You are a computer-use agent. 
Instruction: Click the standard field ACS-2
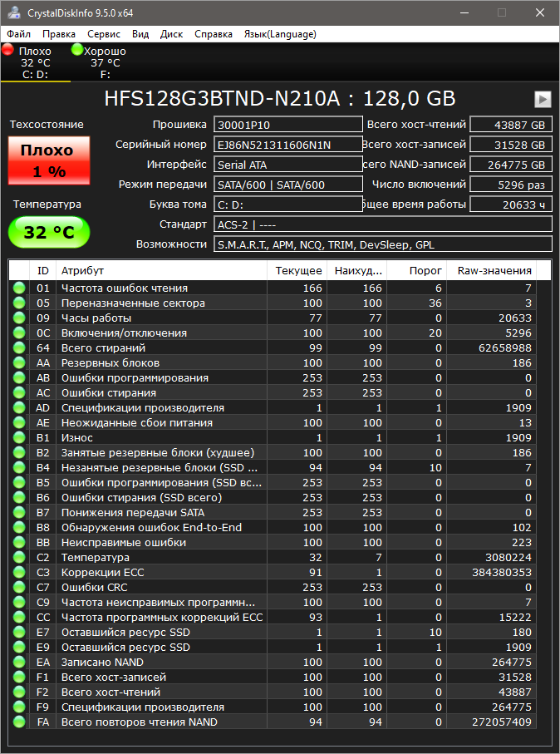pyautogui.click(x=383, y=224)
